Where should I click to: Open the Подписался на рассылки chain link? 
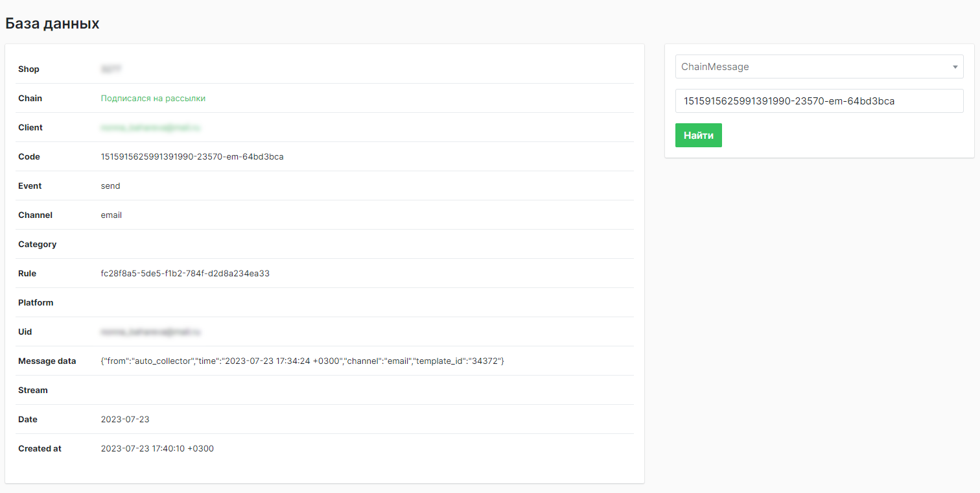point(153,99)
